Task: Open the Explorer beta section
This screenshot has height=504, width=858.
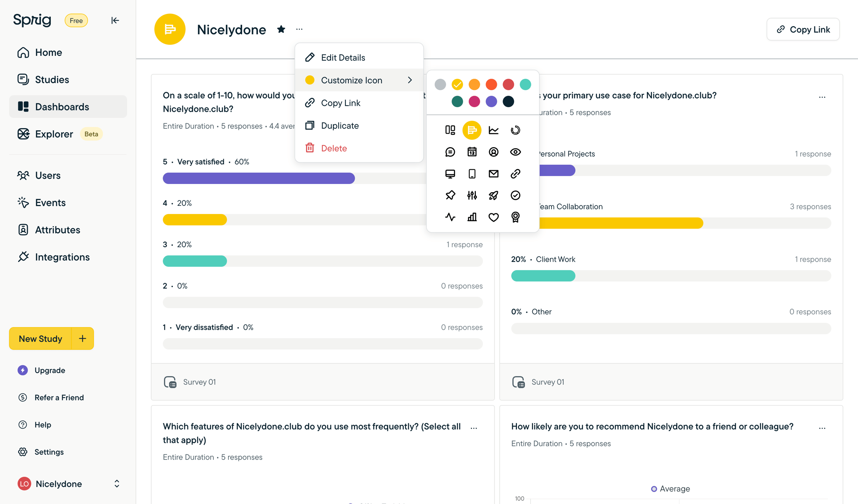Action: [68, 134]
